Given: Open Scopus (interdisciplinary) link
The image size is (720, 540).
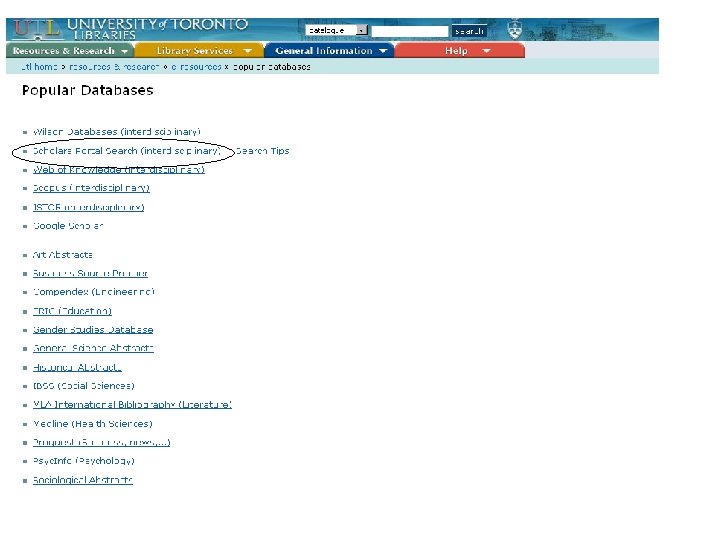Looking at the screenshot, I should 91,188.
